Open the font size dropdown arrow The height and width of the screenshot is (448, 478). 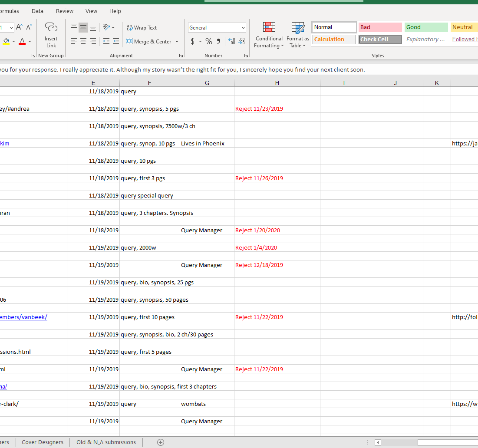coord(11,28)
